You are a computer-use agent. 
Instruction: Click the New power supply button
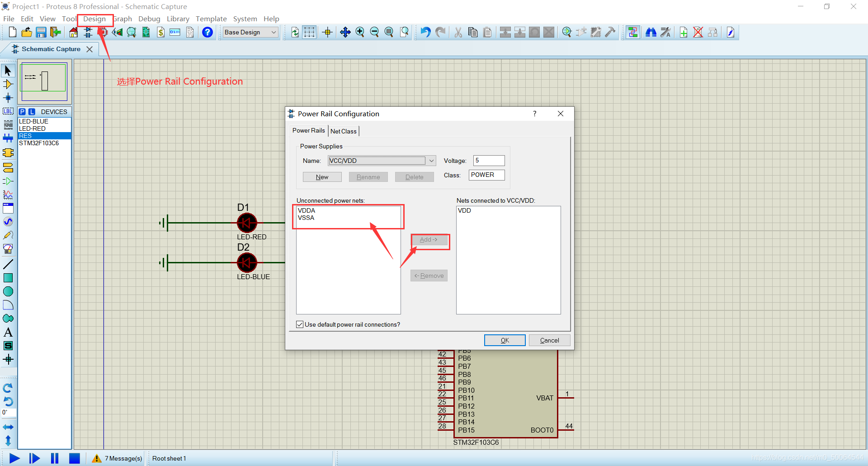tap(322, 177)
